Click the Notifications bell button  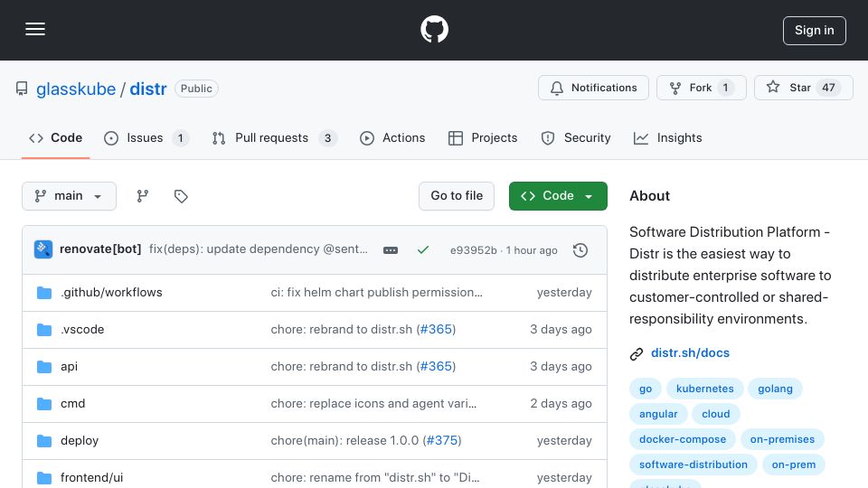593,88
